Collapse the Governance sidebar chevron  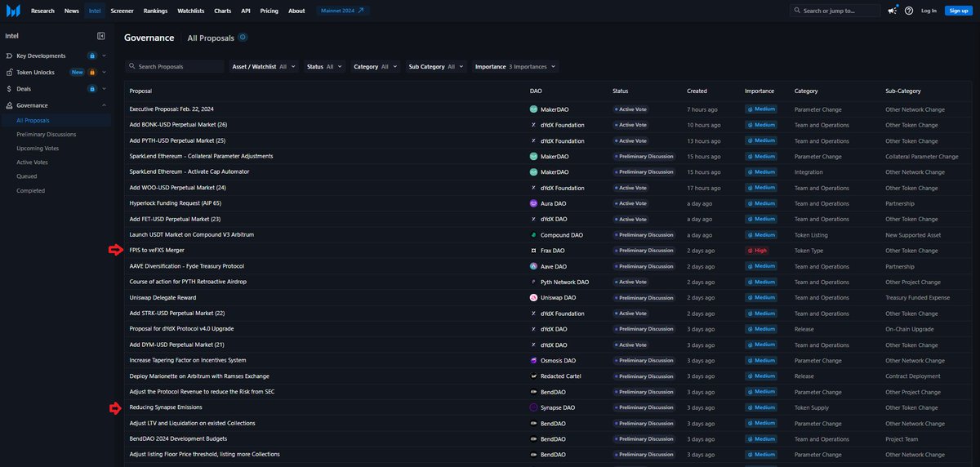105,105
